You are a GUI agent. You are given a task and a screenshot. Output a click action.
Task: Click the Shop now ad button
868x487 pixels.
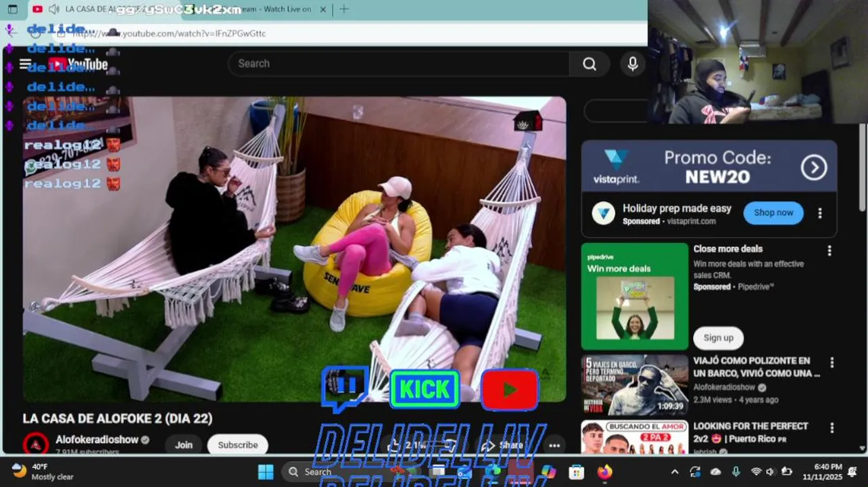773,212
